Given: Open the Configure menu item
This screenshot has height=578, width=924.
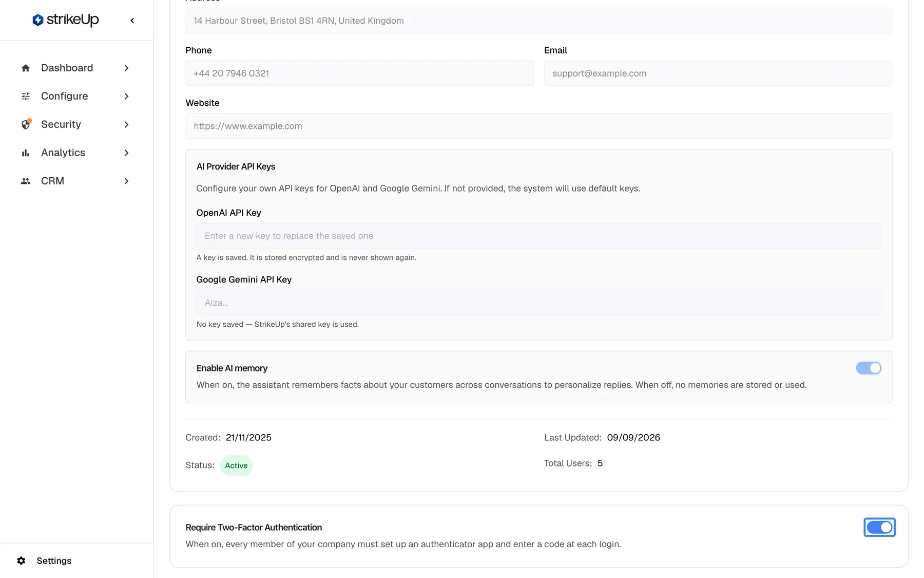Looking at the screenshot, I should click(x=76, y=96).
